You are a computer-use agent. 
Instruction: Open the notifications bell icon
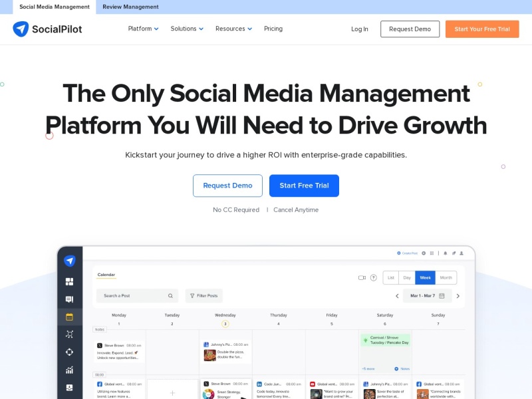click(445, 253)
